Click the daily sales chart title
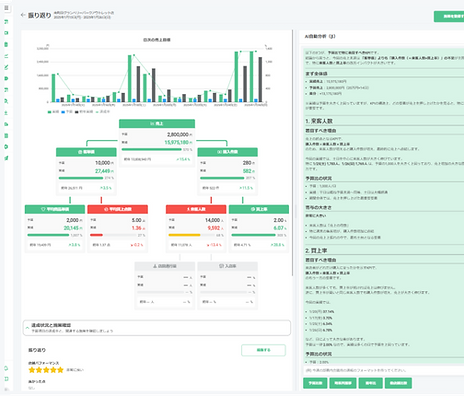Viewport: 464px width, 396px height. [157, 40]
